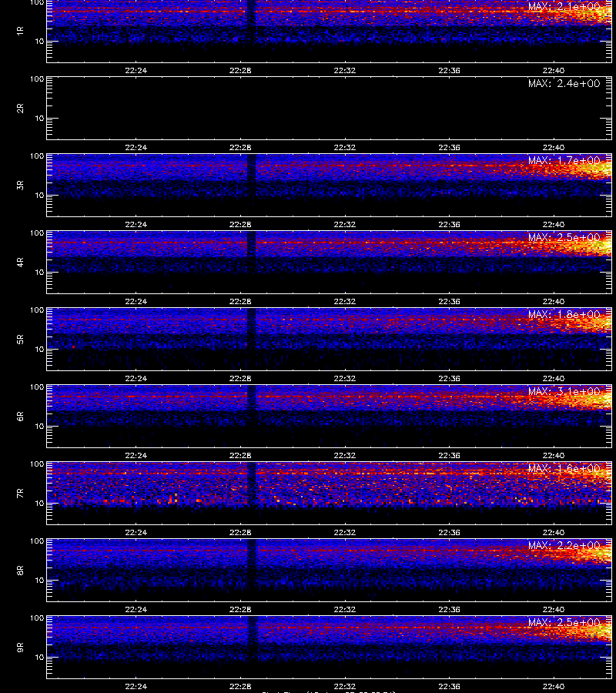Image resolution: width=616 pixels, height=693 pixels.
Task: Select the MAX: 2.1e+00 readout
Action: pyautogui.click(x=564, y=7)
